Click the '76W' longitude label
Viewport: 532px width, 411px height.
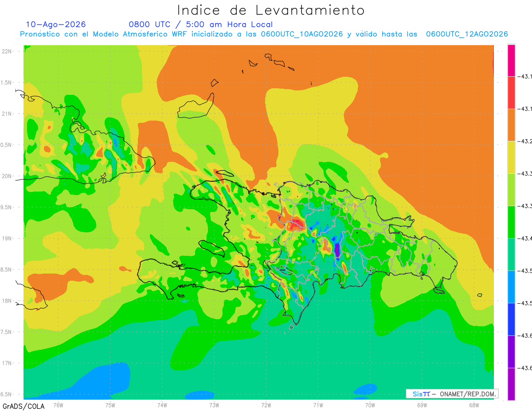tap(58, 405)
